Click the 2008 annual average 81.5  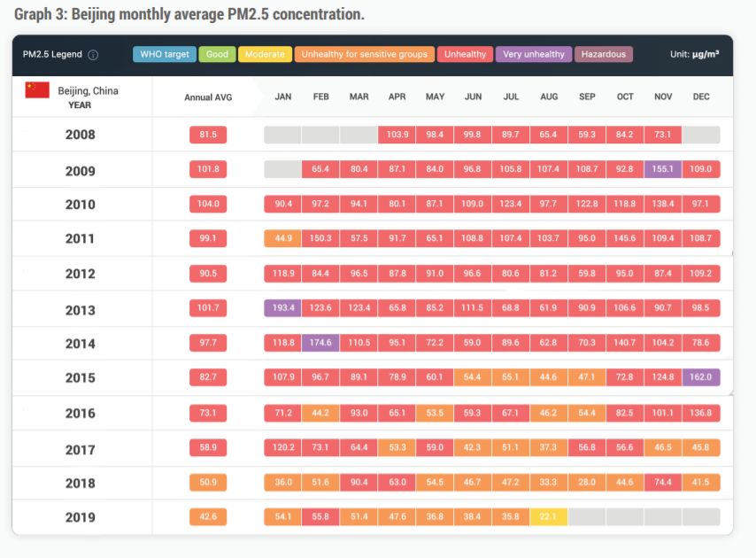coord(208,135)
